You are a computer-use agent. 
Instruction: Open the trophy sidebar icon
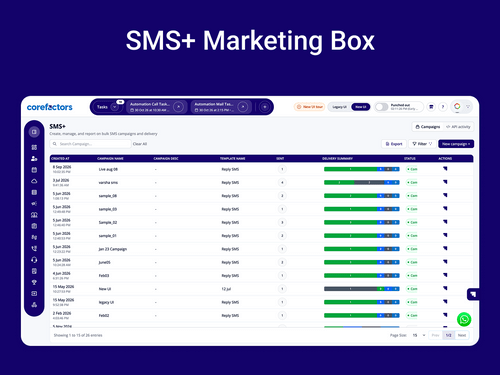coord(34,282)
